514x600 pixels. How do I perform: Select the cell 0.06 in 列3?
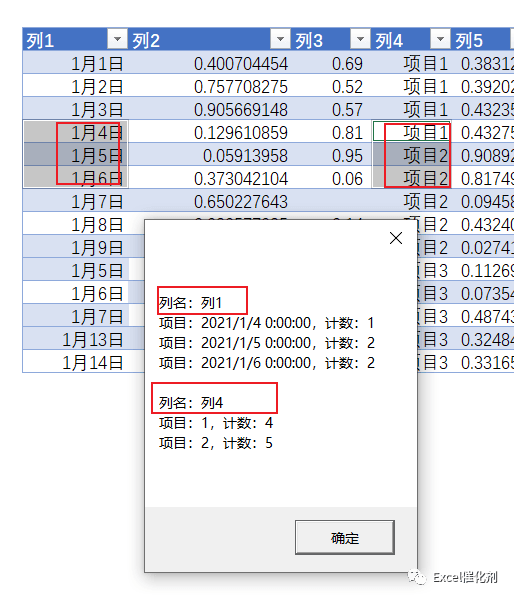pyautogui.click(x=331, y=177)
